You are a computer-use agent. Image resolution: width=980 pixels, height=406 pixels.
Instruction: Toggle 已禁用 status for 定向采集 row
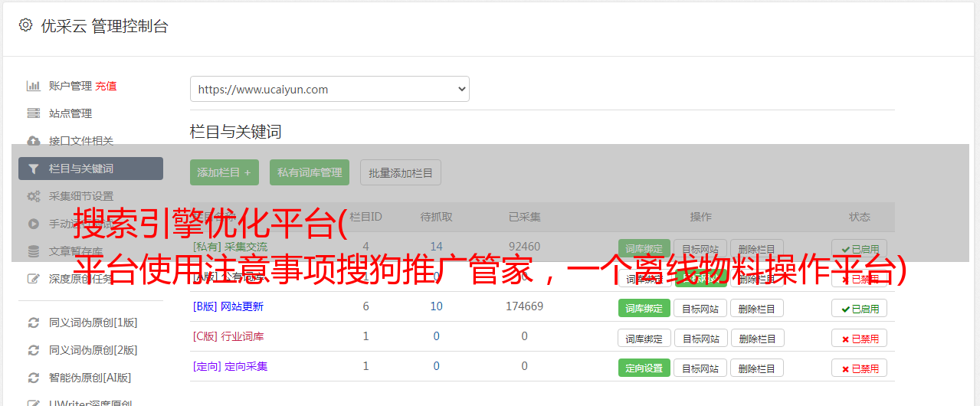coord(859,368)
